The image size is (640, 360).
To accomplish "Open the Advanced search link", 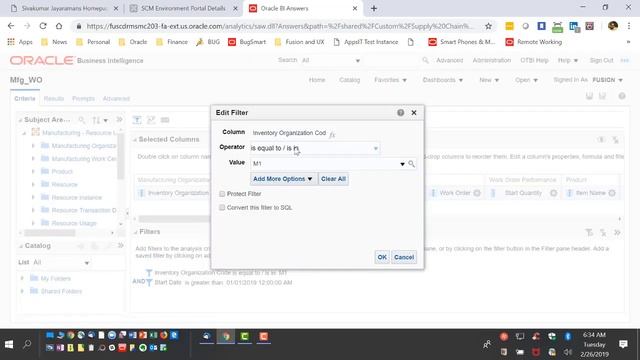I will coord(449,60).
